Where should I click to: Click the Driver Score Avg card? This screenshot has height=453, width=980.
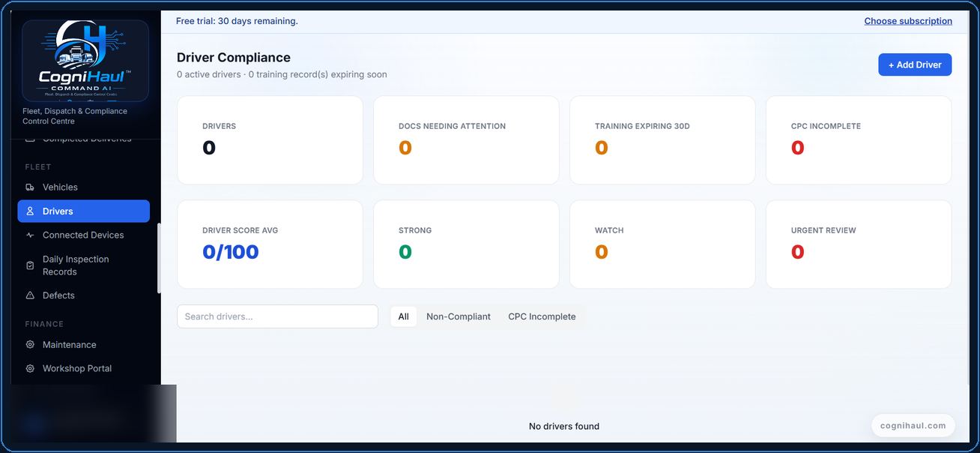tap(270, 244)
